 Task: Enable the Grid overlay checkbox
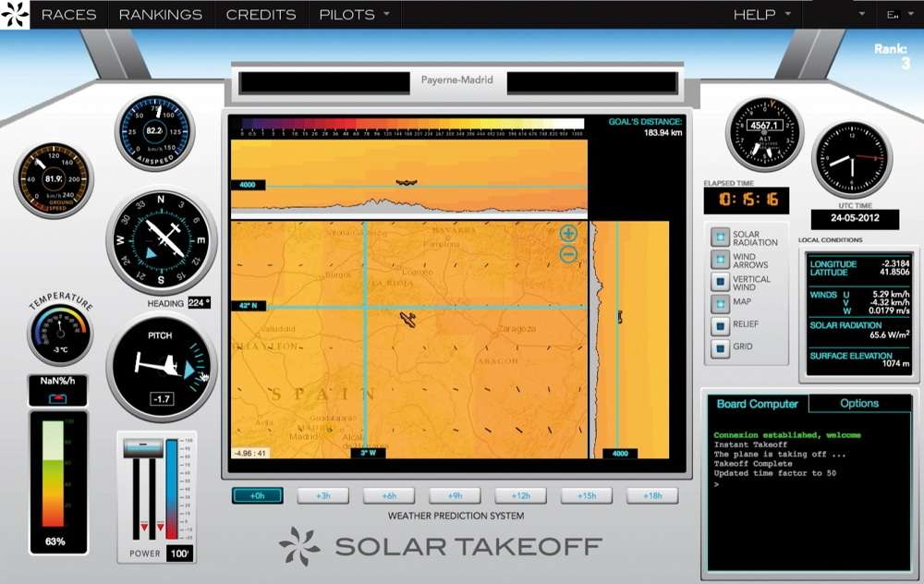pos(719,348)
